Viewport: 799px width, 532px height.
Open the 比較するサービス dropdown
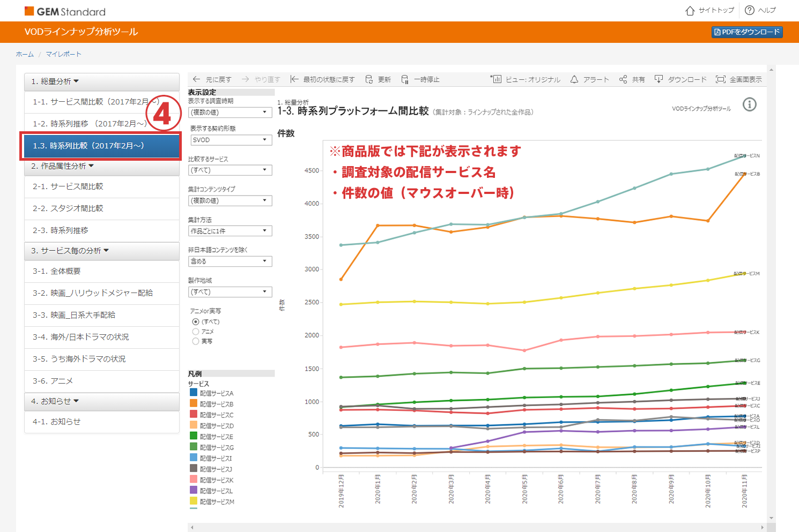click(231, 170)
